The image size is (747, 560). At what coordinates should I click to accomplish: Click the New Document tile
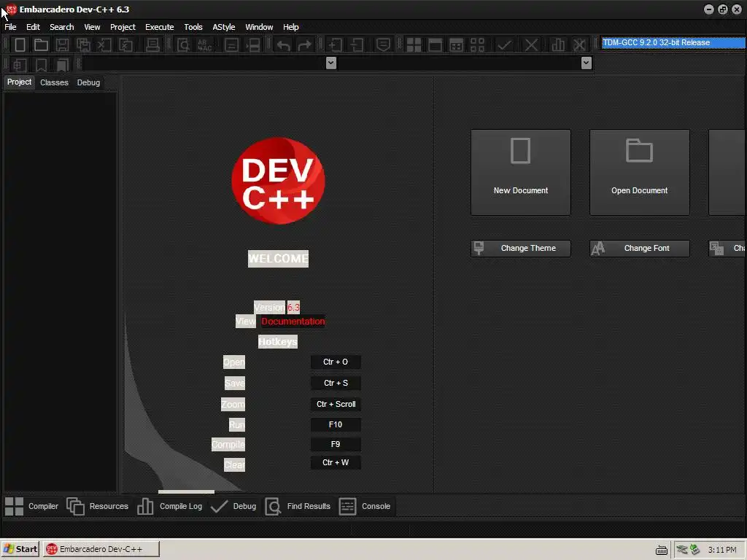coord(521,172)
